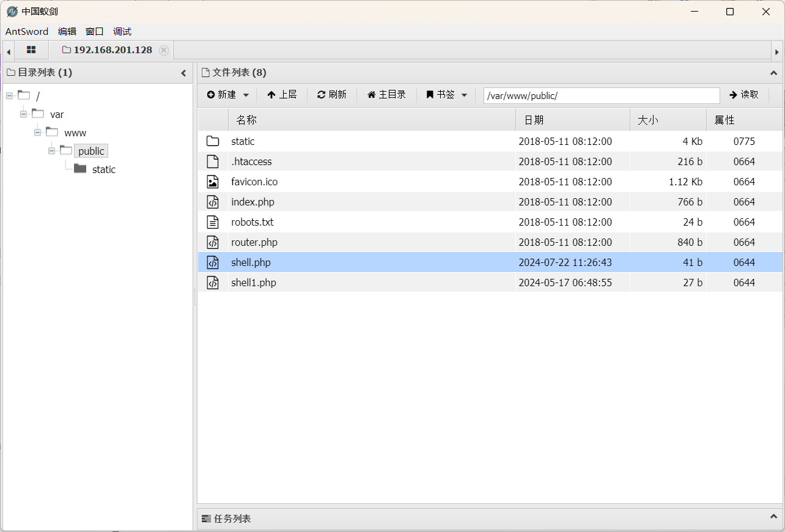Click the shell.php file icon

[x=213, y=262]
